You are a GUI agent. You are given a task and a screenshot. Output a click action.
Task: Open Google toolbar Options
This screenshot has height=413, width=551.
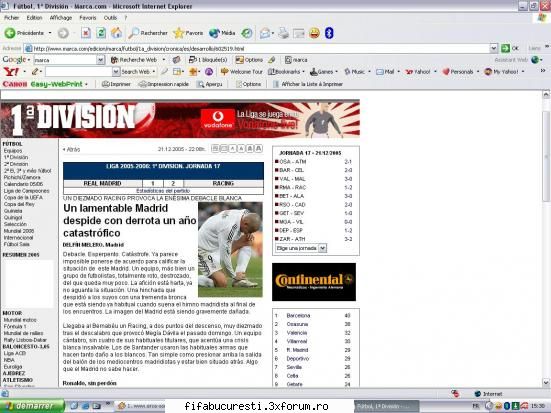(x=249, y=60)
